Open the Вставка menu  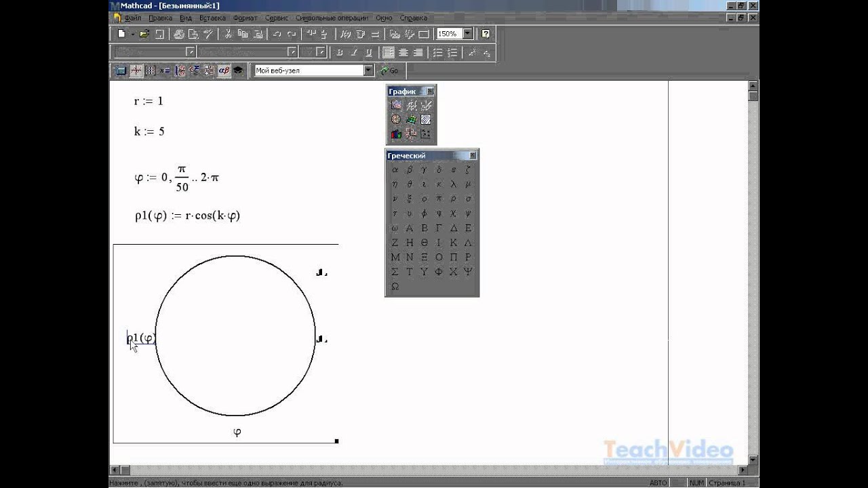[x=212, y=18]
